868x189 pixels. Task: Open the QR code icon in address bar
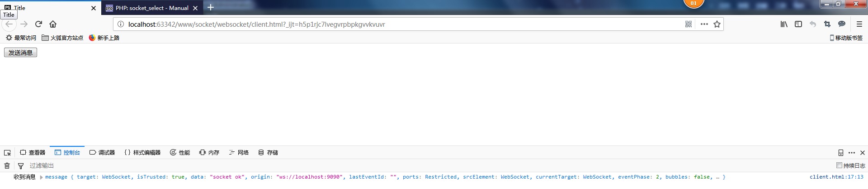[689, 24]
